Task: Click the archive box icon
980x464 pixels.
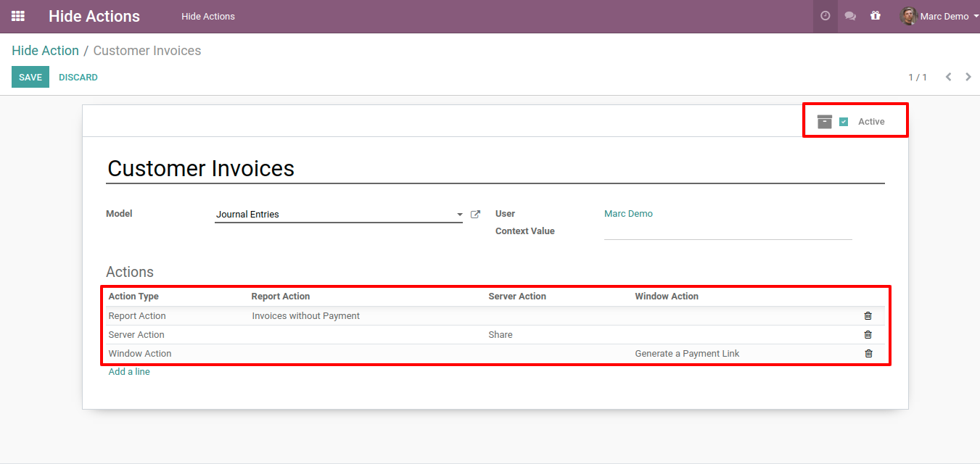Action: (x=825, y=122)
